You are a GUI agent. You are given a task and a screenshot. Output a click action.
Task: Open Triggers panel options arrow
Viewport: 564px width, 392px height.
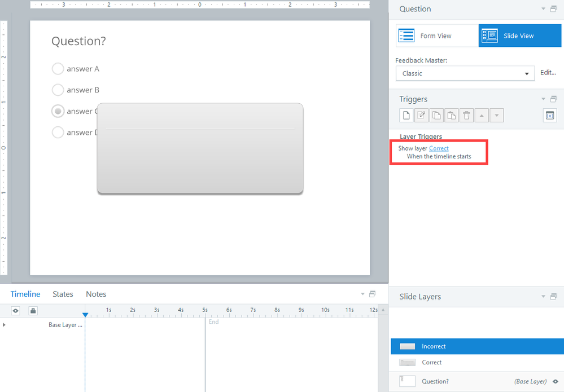pos(543,99)
